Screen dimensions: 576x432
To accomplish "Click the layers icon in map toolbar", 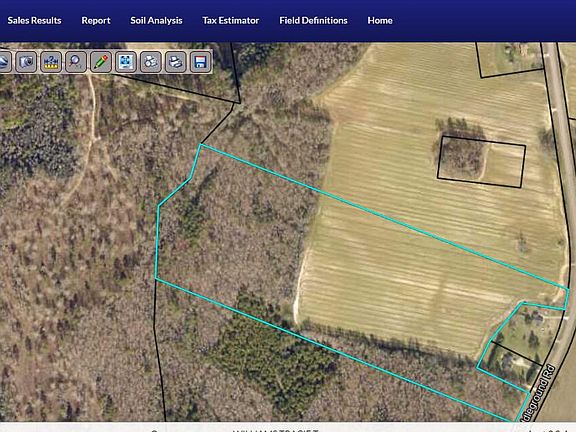I will pos(4,62).
